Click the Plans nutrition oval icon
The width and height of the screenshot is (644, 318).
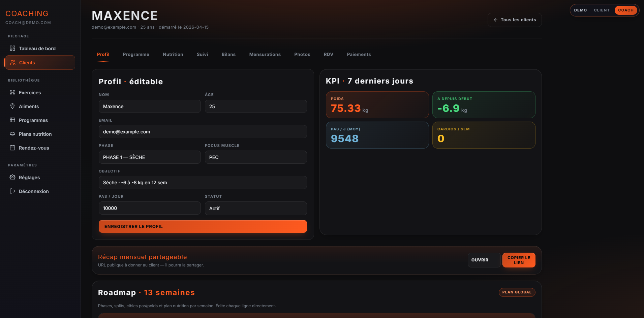[12, 134]
